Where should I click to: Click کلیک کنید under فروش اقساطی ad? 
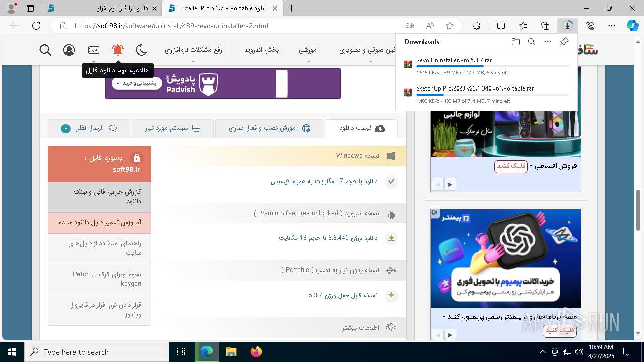[511, 166]
